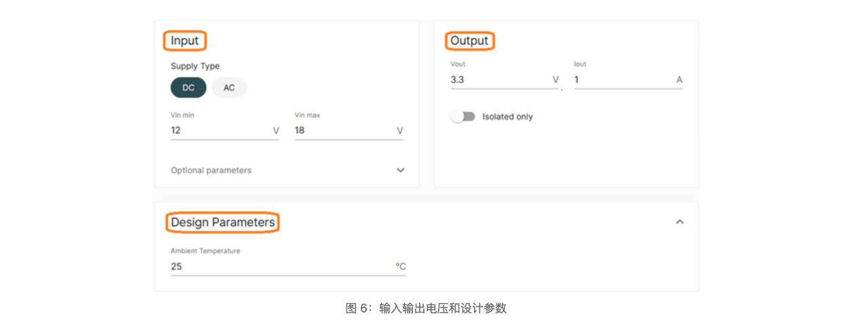Collapse the Design Parameters section chevron

click(x=679, y=222)
